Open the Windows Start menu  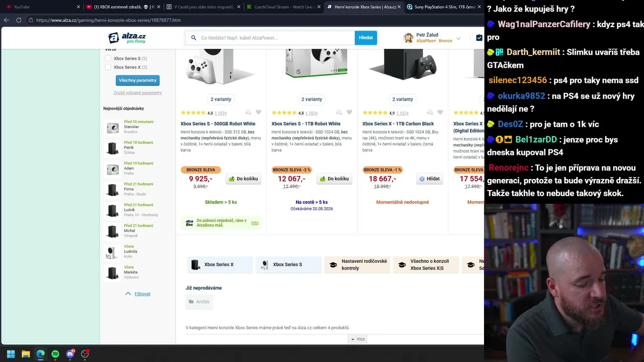11,354
